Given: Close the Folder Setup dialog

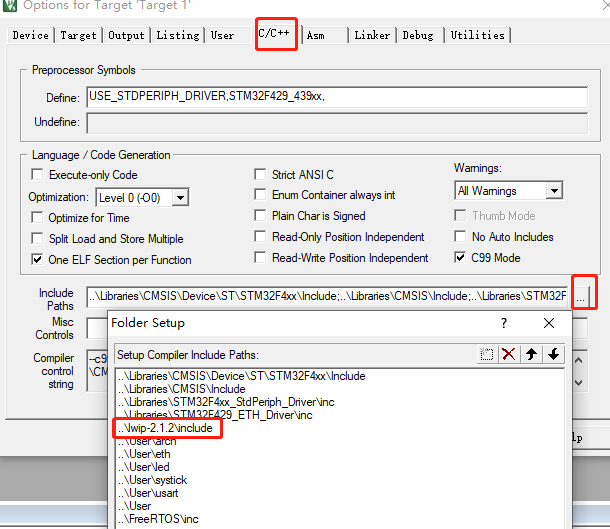Looking at the screenshot, I should click(x=549, y=323).
